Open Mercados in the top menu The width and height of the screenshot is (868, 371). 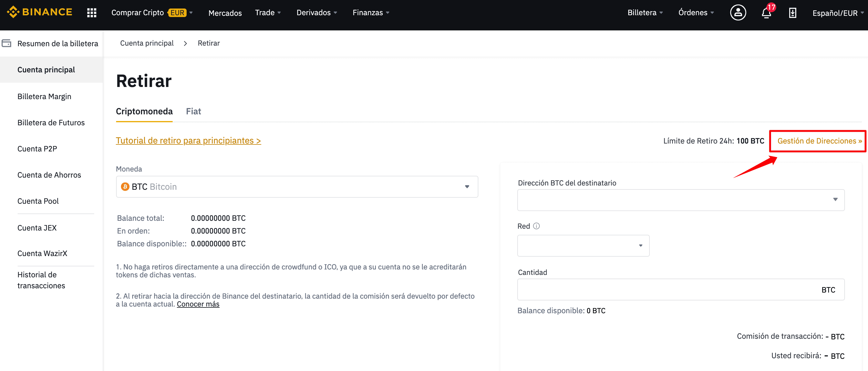tap(225, 13)
